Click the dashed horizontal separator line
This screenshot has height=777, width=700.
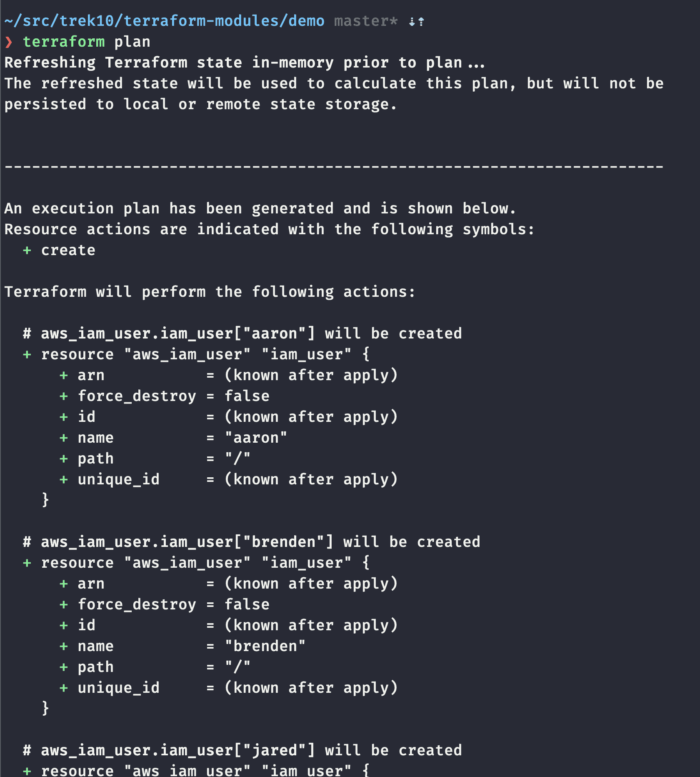click(x=333, y=167)
